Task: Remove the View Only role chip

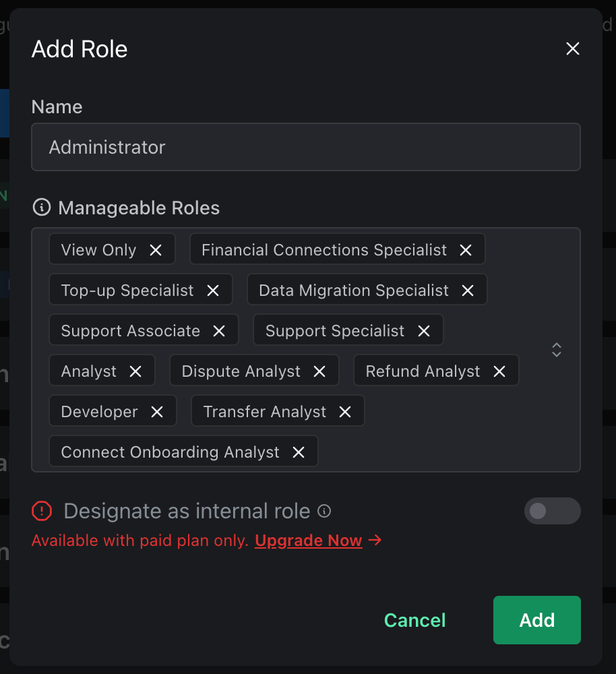Action: tap(156, 249)
